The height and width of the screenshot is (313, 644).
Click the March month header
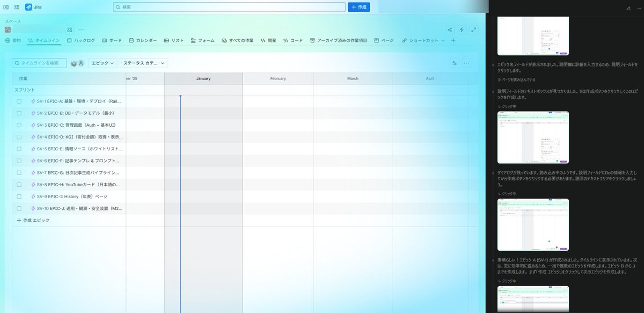353,78
